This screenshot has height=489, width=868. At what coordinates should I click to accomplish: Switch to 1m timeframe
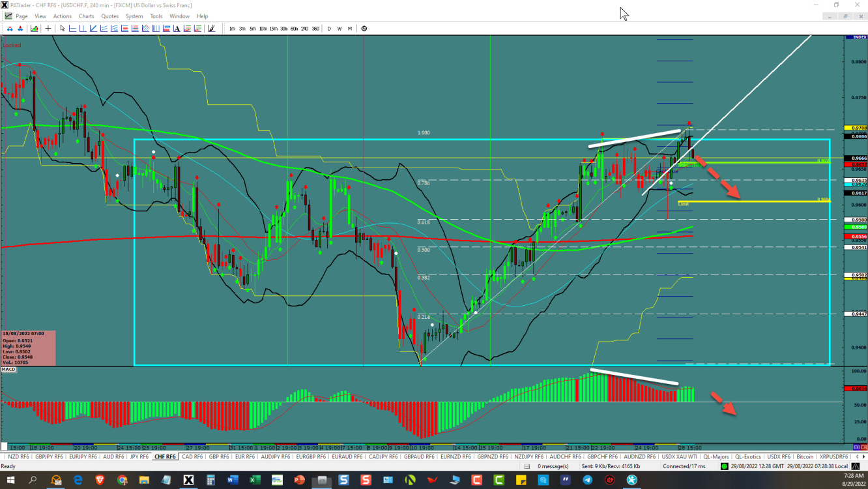point(232,28)
